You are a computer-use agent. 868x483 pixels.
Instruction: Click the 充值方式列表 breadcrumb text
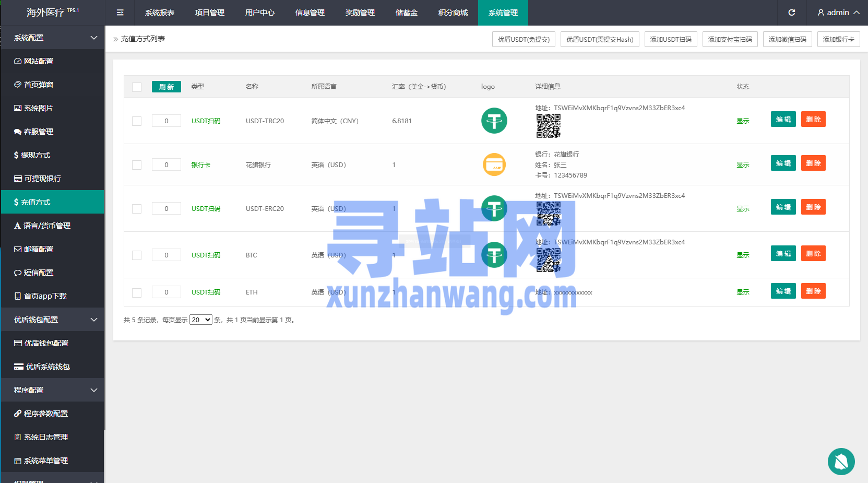143,39
